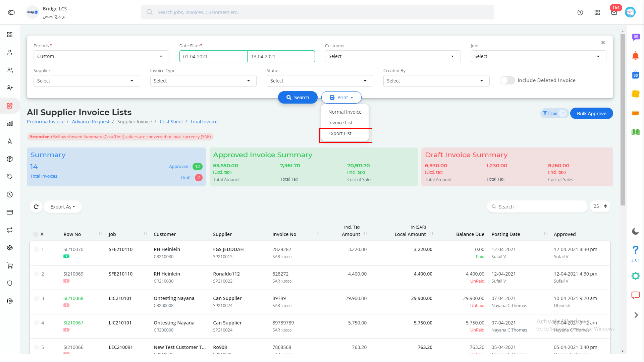Choose Normal Invoice from Print menu
Viewport: 644px width, 362px height.
[345, 112]
